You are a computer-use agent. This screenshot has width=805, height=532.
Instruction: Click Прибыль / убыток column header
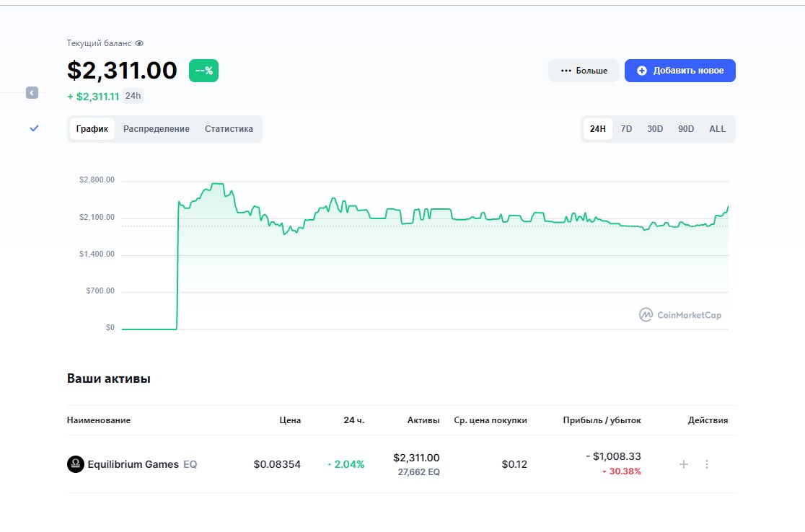[x=602, y=420]
